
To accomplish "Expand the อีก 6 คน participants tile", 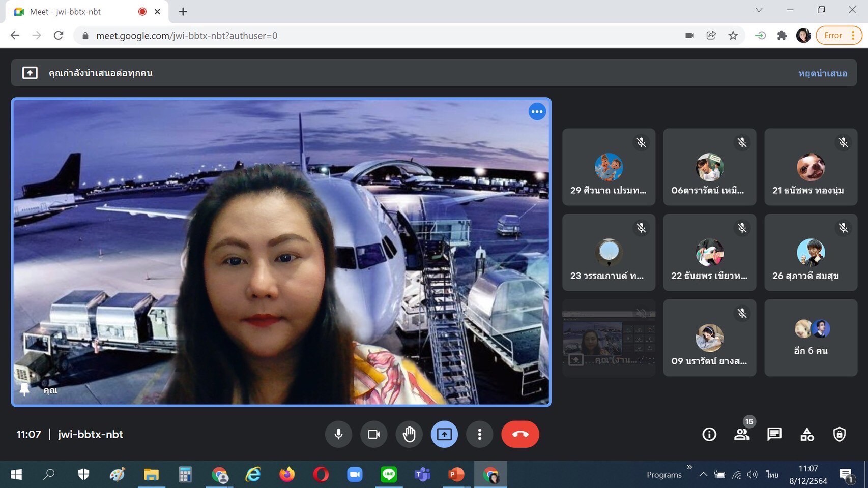I will pos(811,338).
